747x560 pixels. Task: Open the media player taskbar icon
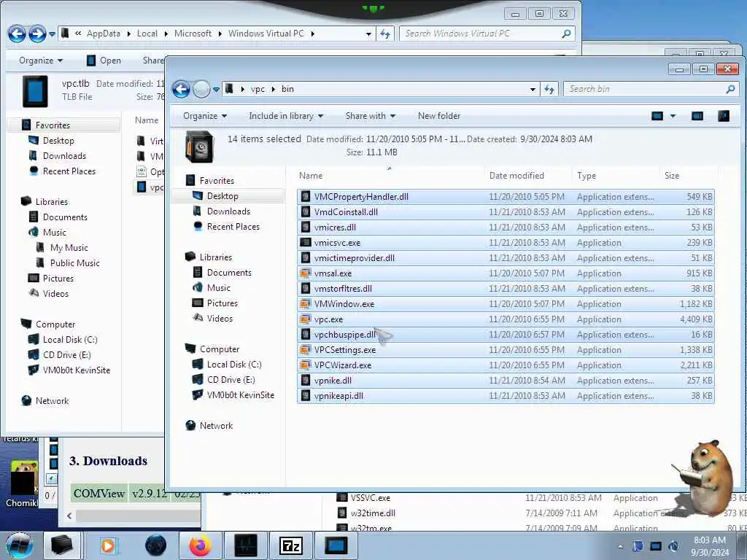coord(108,545)
